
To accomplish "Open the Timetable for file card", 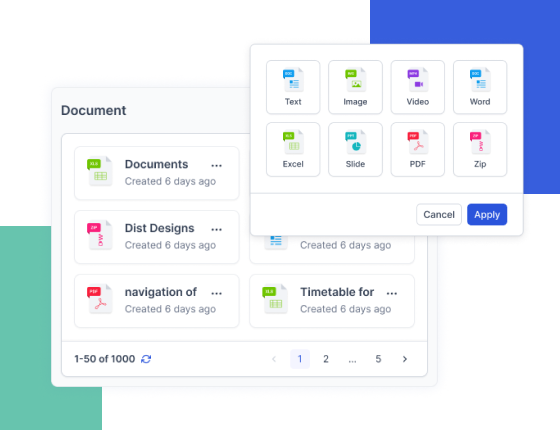I will point(332,301).
